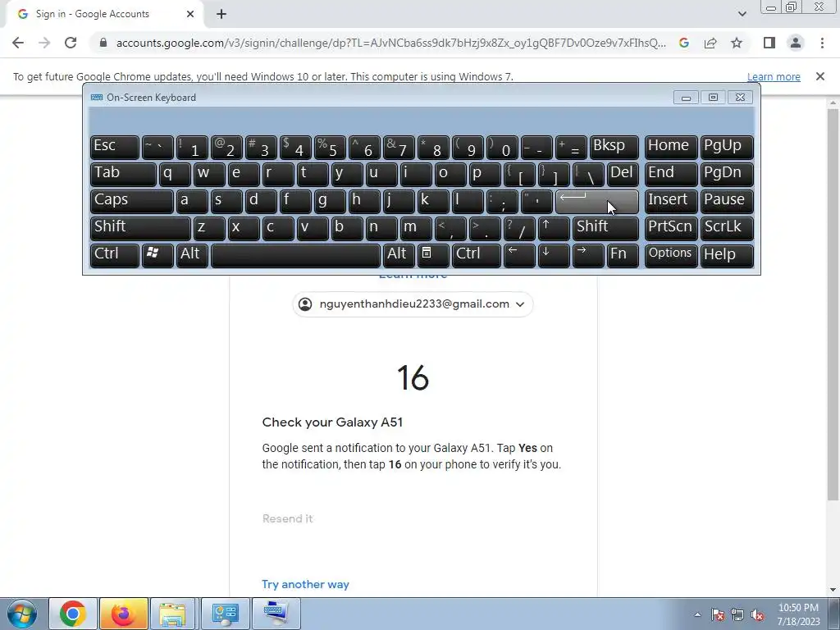Click Try another way link
This screenshot has height=630, width=840.
305,584
